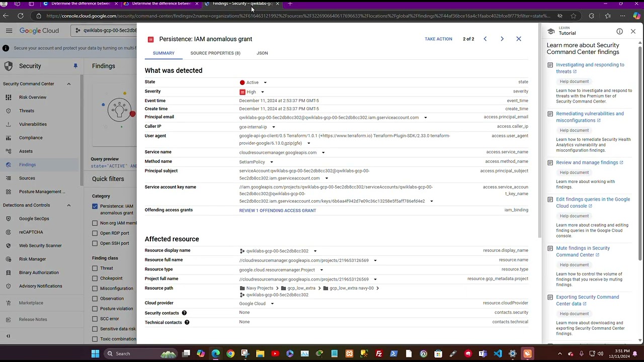644x362 pixels.
Task: Switch to the JSON tab
Action: 262,53
